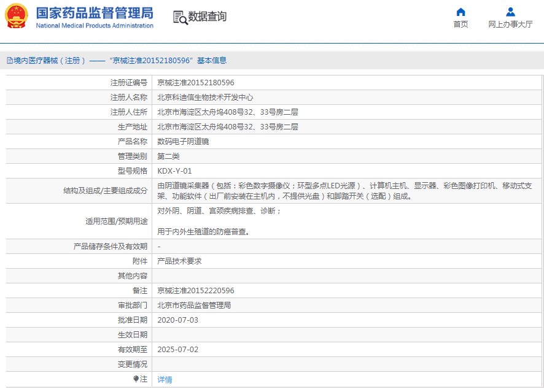The height and width of the screenshot is (392, 544).
Task: Select registrant name 北京科迪信生物技术开发中心
Action: click(205, 98)
